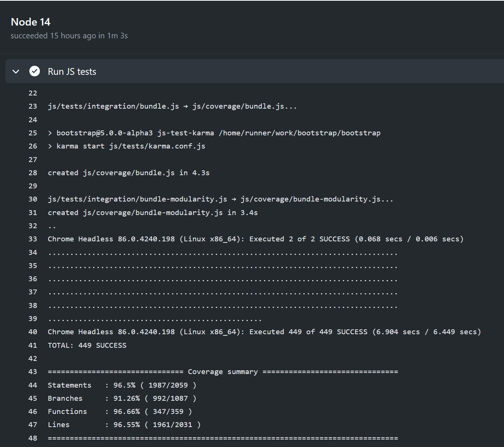Screen dimensions: 504x447
Task: Select log line number 22
Action: pyautogui.click(x=33, y=93)
